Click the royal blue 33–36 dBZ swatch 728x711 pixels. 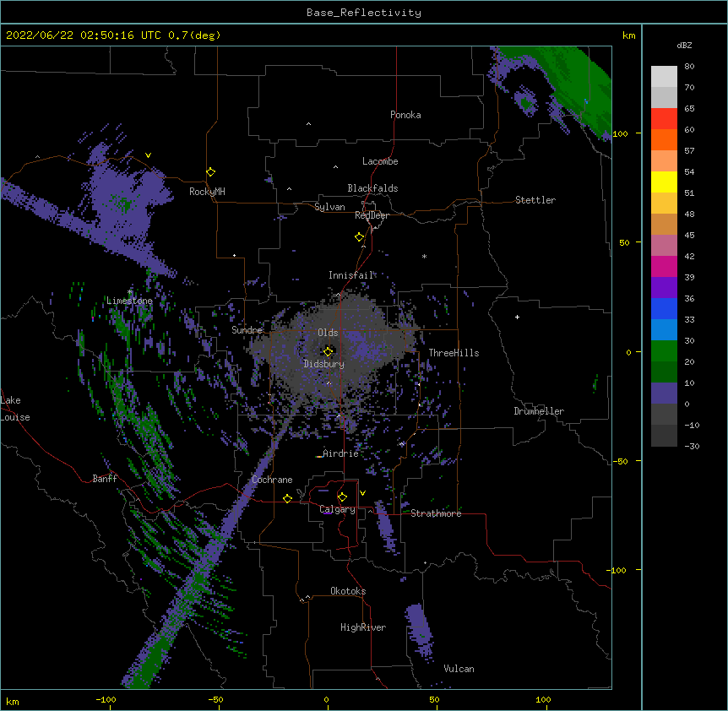point(664,308)
